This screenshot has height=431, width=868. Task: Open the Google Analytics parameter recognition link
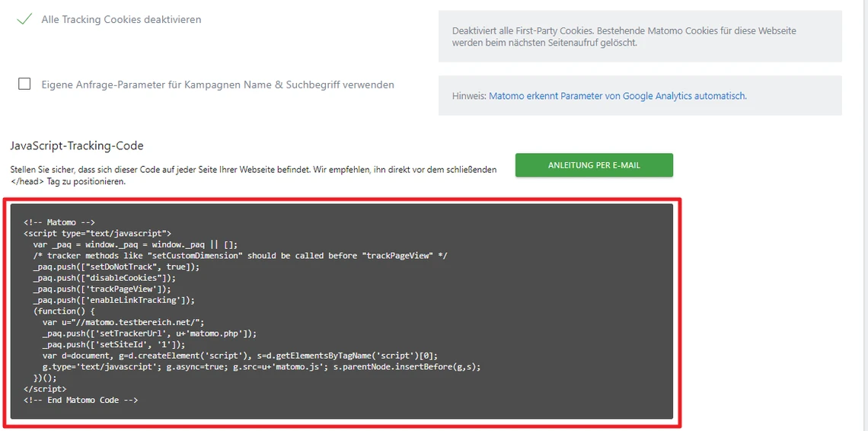click(617, 96)
